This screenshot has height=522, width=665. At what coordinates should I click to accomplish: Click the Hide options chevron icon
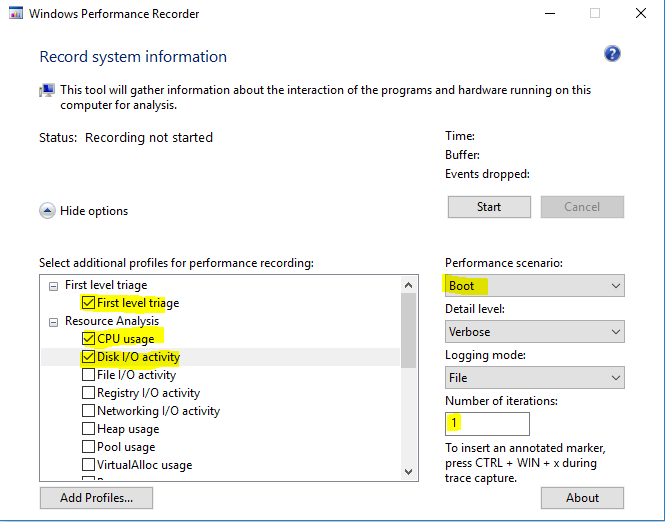[x=47, y=211]
